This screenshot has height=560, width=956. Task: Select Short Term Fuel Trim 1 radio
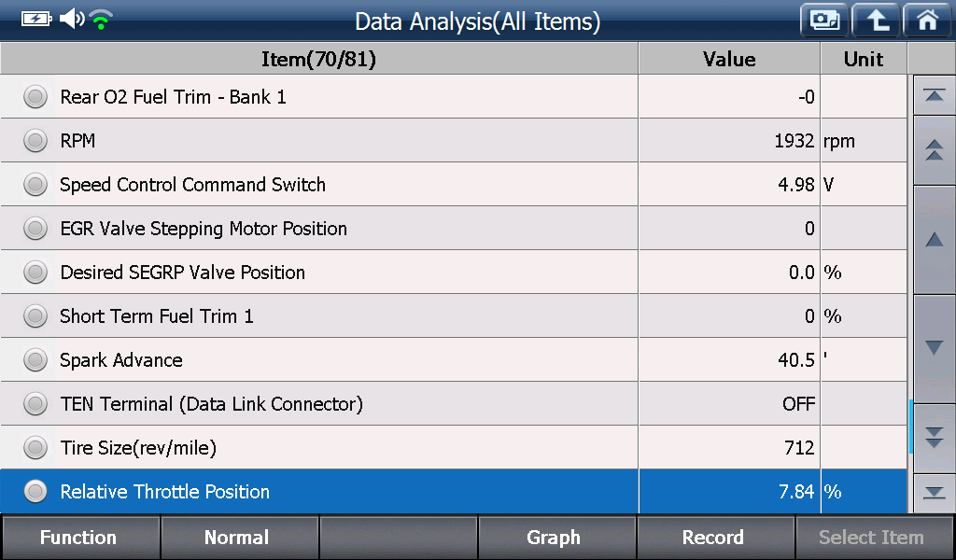(x=35, y=316)
